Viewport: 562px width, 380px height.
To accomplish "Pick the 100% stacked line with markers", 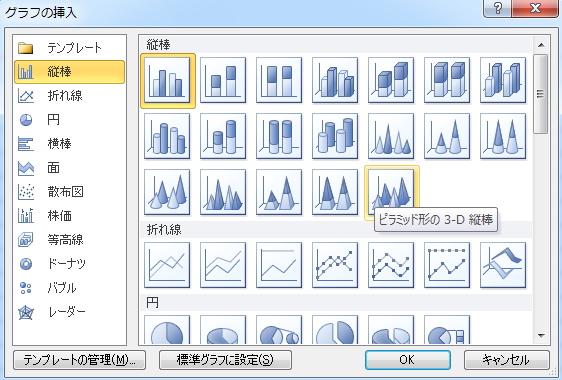I will click(447, 265).
